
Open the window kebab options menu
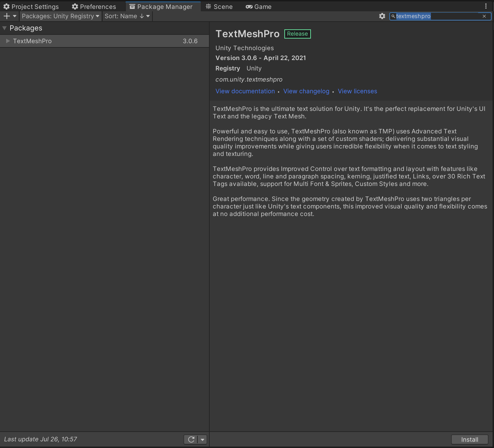click(x=486, y=6)
